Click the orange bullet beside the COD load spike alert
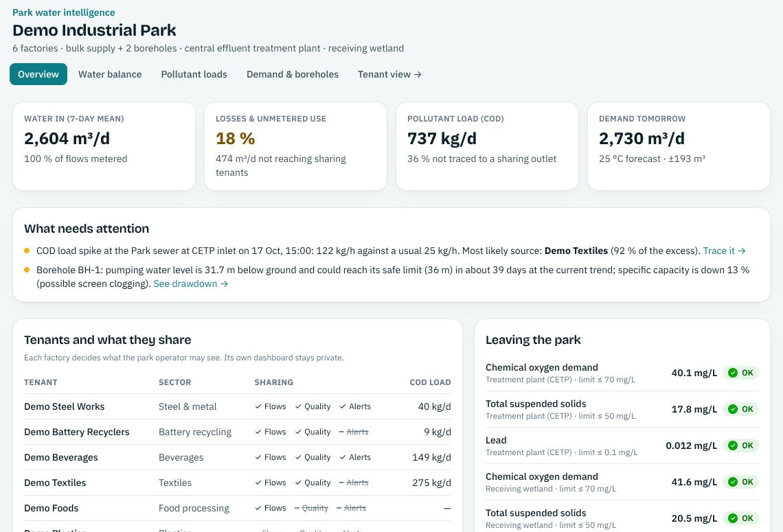 pos(27,251)
